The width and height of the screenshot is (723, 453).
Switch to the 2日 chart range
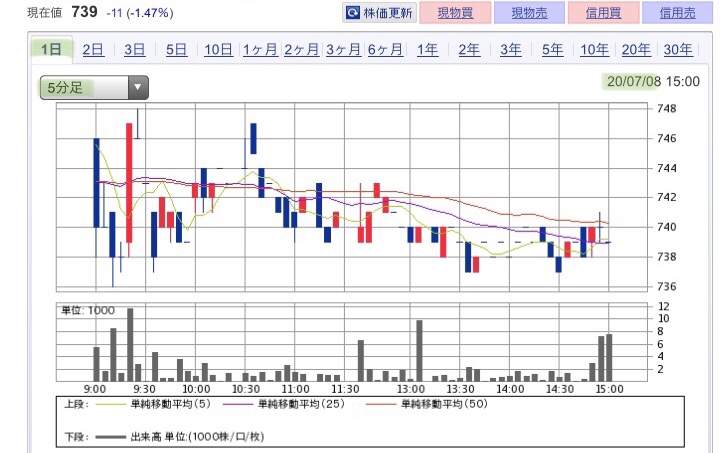pos(93,49)
